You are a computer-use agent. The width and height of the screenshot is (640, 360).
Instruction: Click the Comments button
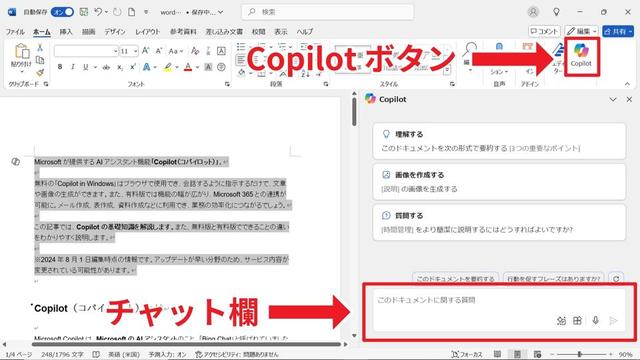click(544, 31)
